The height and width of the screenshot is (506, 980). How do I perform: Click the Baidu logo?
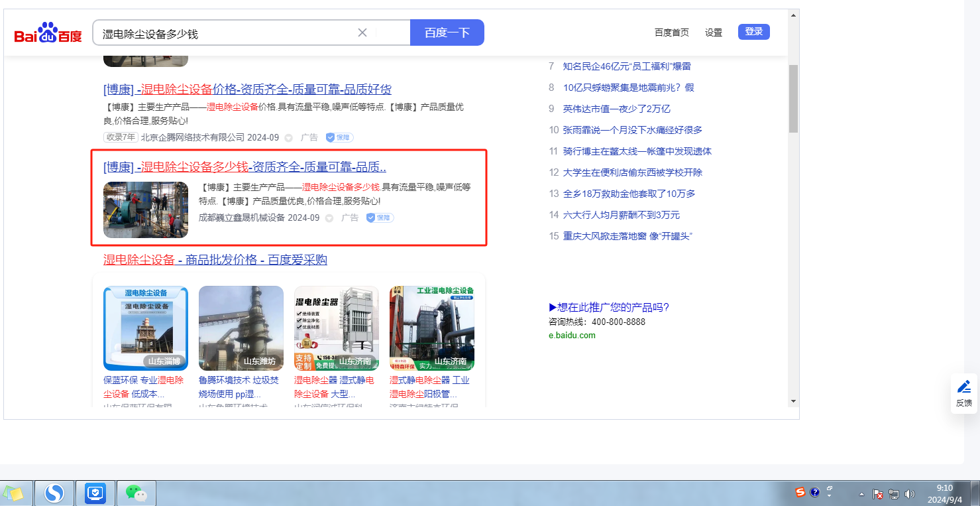click(48, 32)
